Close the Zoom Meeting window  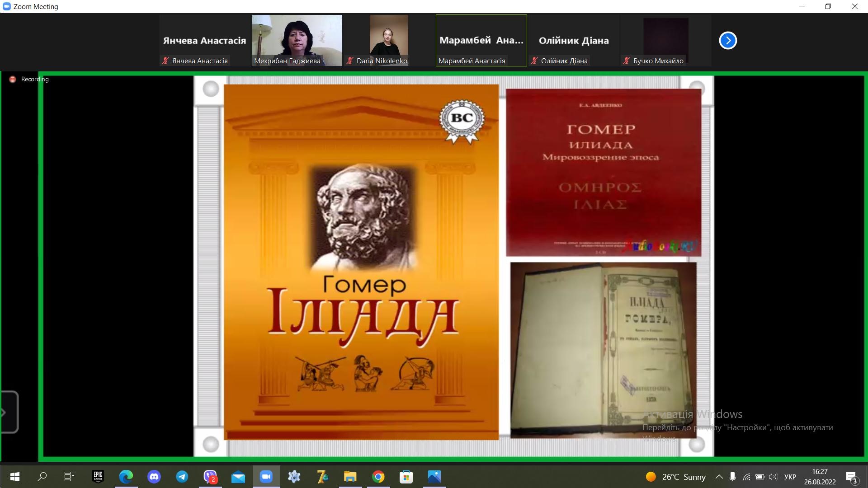tap(854, 6)
